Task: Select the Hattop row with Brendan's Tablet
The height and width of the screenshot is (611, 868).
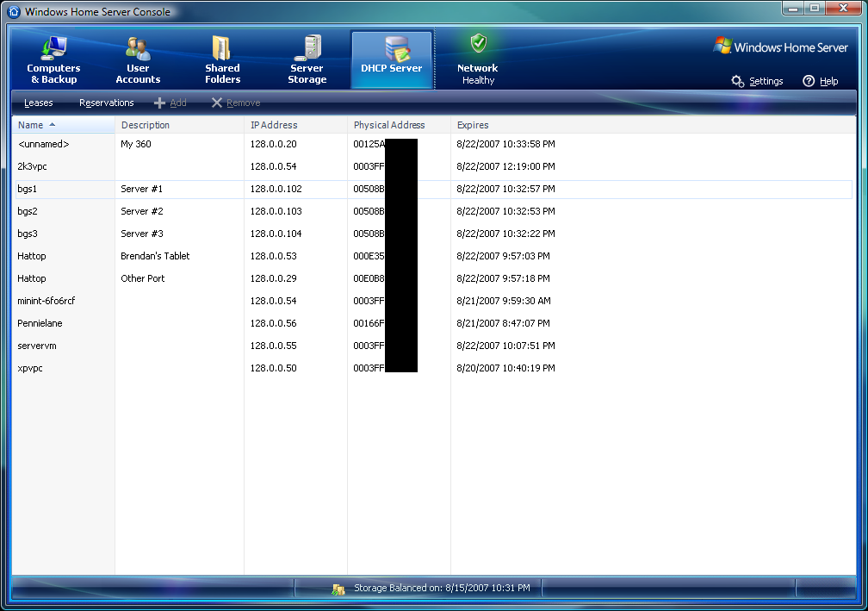Action: coord(433,256)
